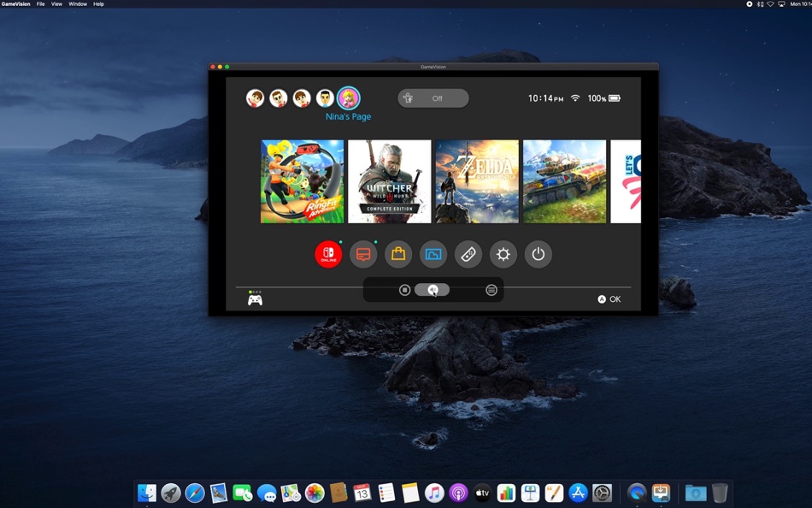The image size is (812, 508).
Task: Select Nina's highlighted user avatar
Action: pos(349,97)
